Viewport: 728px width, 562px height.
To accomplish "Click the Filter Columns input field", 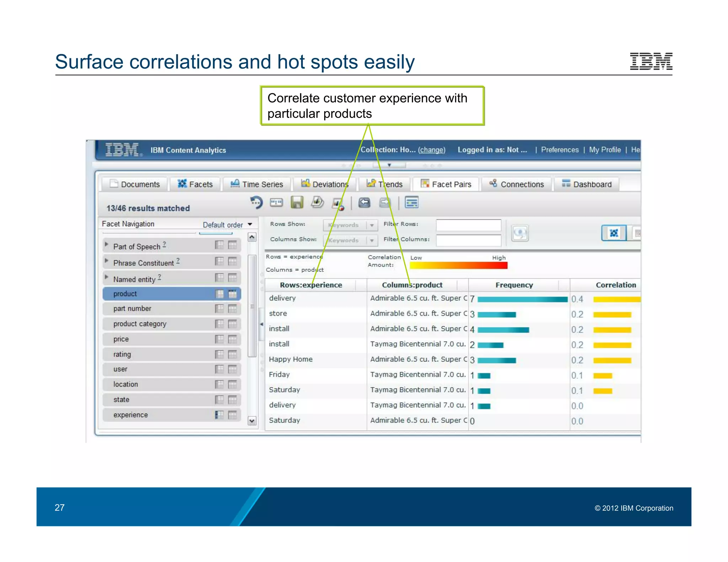I will tap(469, 241).
